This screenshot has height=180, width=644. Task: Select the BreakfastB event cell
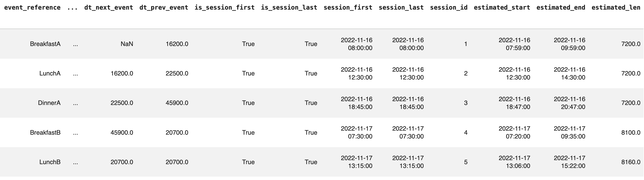[x=45, y=132]
